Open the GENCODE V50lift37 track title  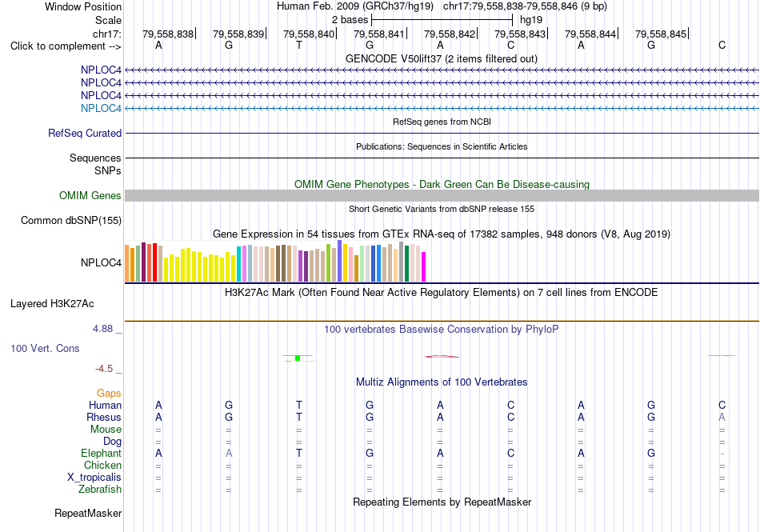(x=441, y=58)
